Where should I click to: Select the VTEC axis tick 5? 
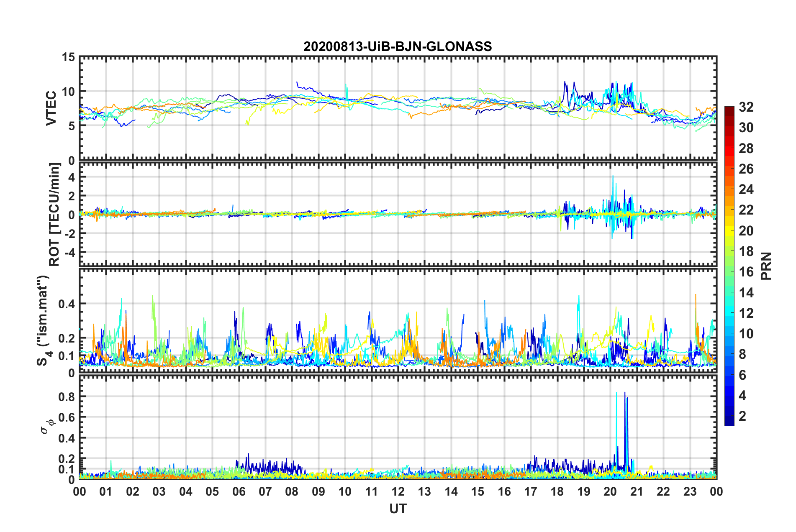click(x=72, y=126)
